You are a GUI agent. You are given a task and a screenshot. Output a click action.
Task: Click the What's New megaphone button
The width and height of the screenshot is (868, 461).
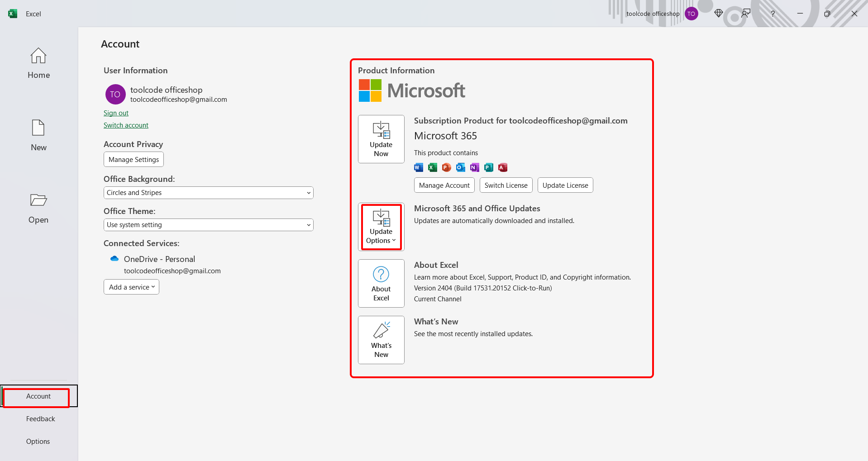pyautogui.click(x=381, y=340)
